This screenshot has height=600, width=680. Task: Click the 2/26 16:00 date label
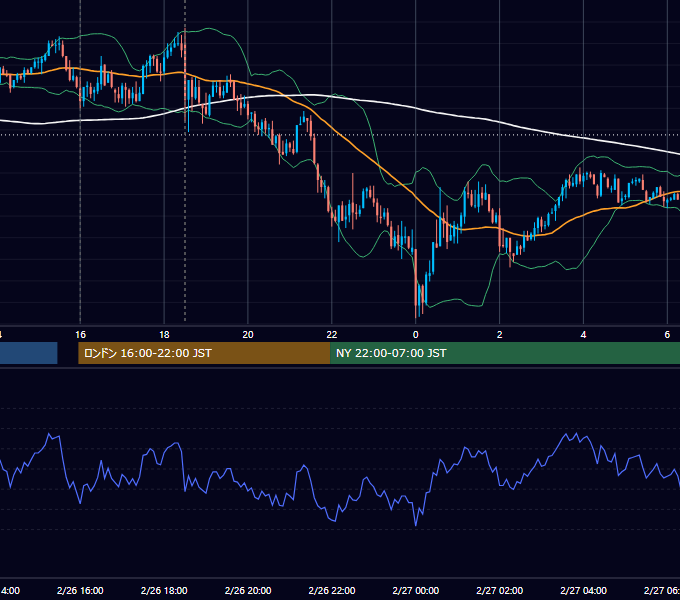pyautogui.click(x=80, y=590)
